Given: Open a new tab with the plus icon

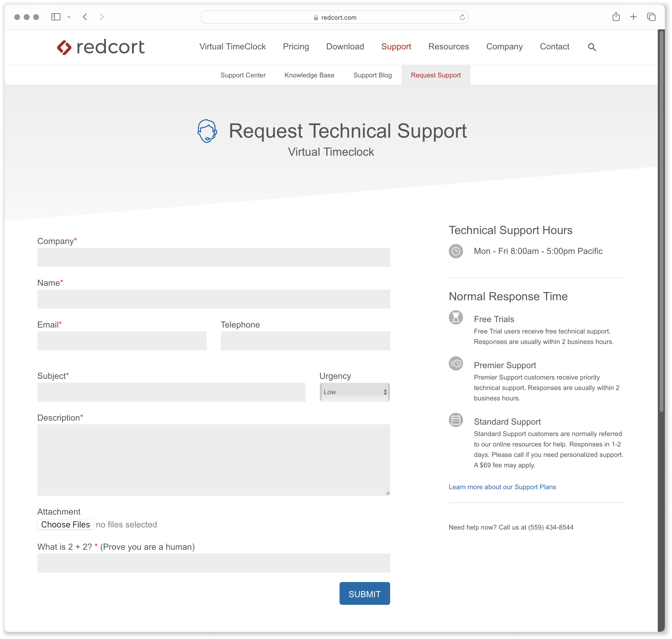Looking at the screenshot, I should (x=633, y=17).
